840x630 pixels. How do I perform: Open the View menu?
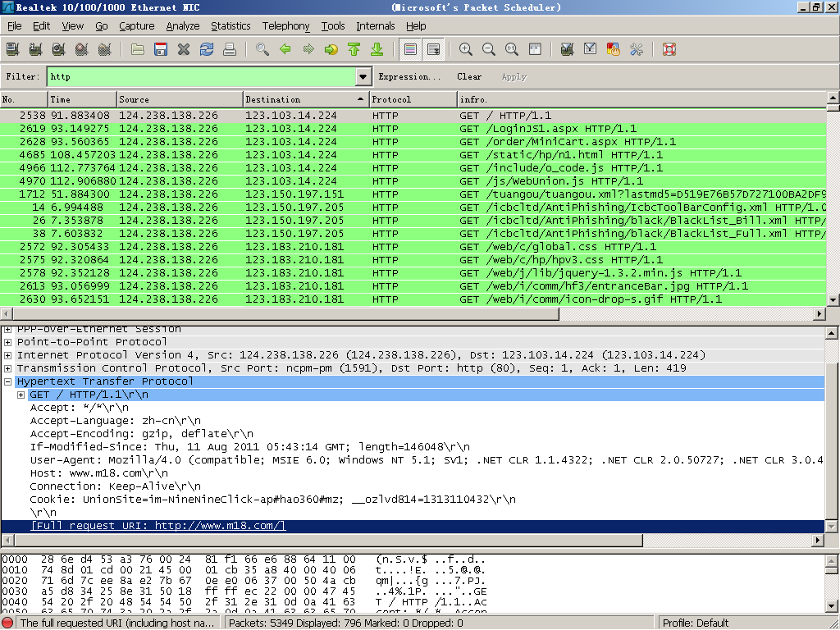[72, 25]
